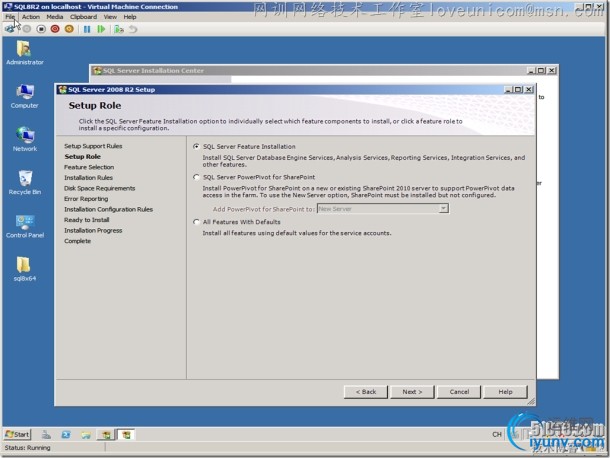Click Error Reporting step

point(86,199)
